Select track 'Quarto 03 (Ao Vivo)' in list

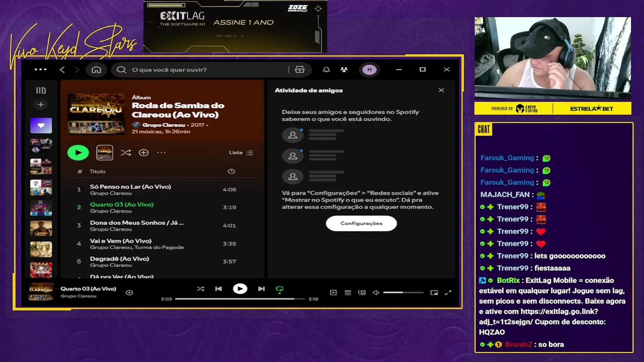pos(162,207)
